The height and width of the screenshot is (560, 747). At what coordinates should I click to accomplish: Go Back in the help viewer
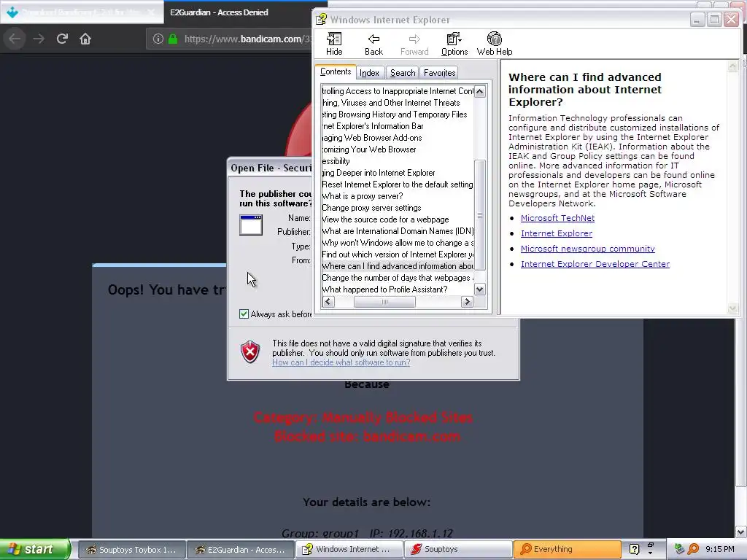[x=373, y=44]
